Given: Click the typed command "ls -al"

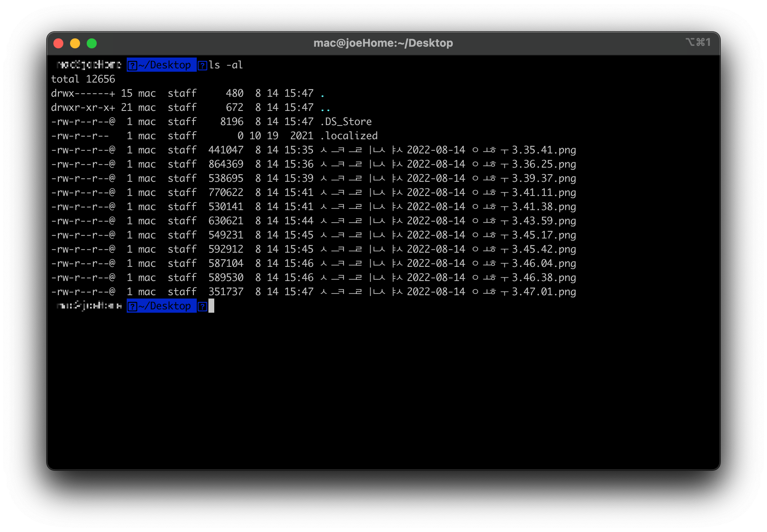Looking at the screenshot, I should 226,65.
